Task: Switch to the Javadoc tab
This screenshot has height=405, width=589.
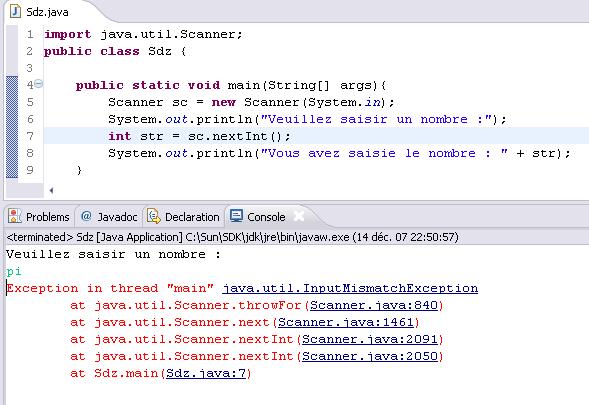Action: click(109, 217)
